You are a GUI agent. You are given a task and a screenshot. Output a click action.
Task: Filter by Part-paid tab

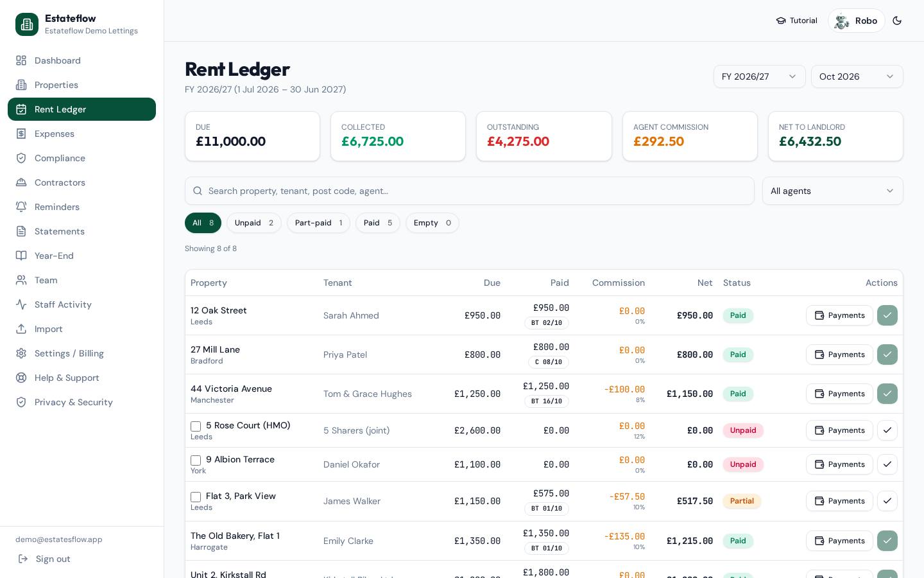(x=318, y=223)
